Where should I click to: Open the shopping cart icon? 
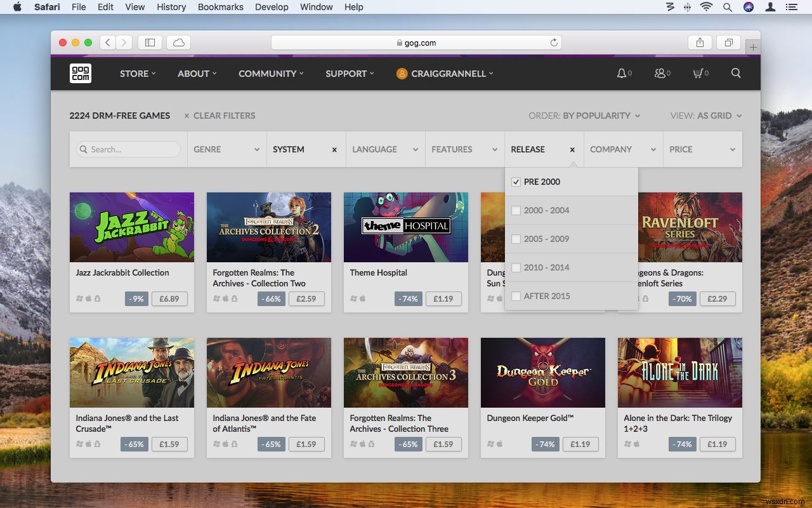tap(700, 73)
